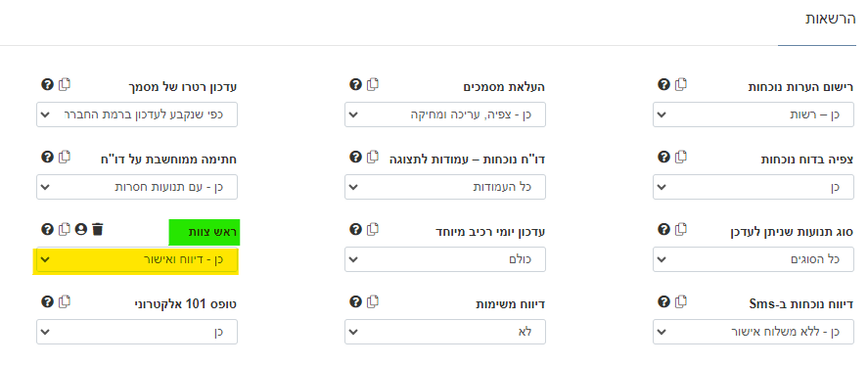Click the help icon for צפיה בדוח נוכחות
Screen dimensions: 868x366
(663, 157)
